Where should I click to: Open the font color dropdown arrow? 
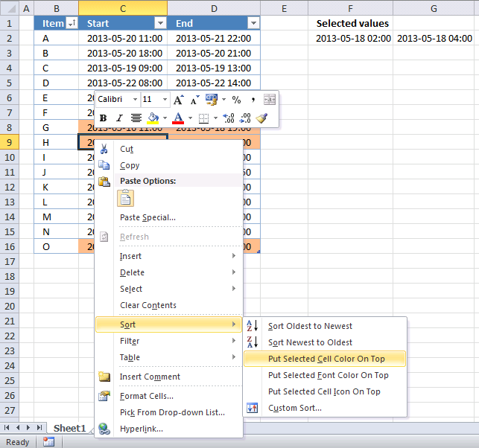pos(190,118)
